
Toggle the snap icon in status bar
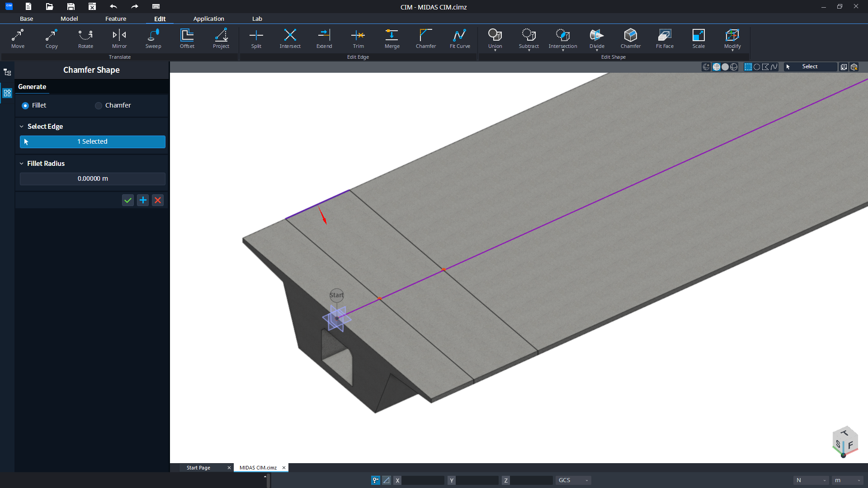(376, 480)
